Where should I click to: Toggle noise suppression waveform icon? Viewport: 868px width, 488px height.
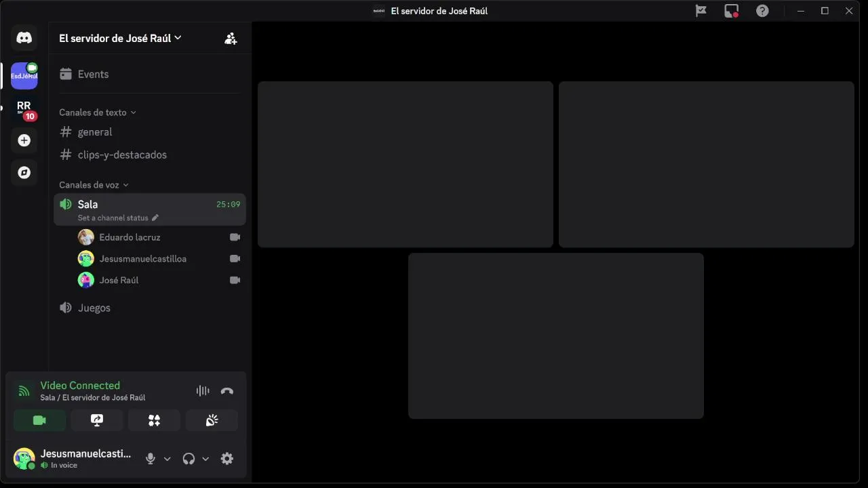click(202, 391)
